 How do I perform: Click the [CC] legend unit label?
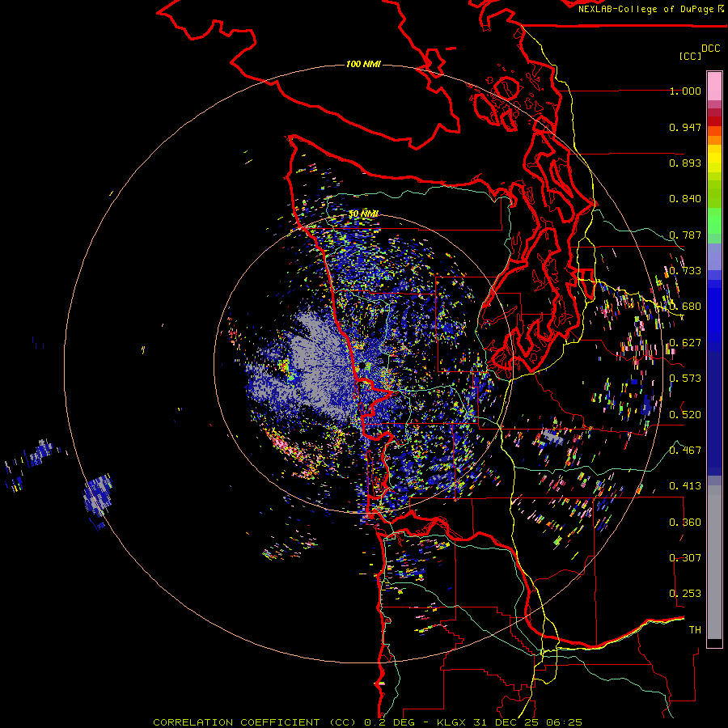pos(690,56)
